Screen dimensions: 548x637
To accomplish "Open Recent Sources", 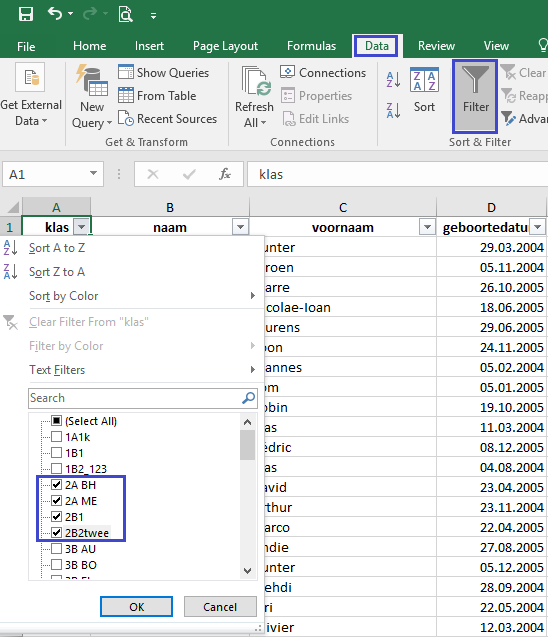I will tap(167, 119).
